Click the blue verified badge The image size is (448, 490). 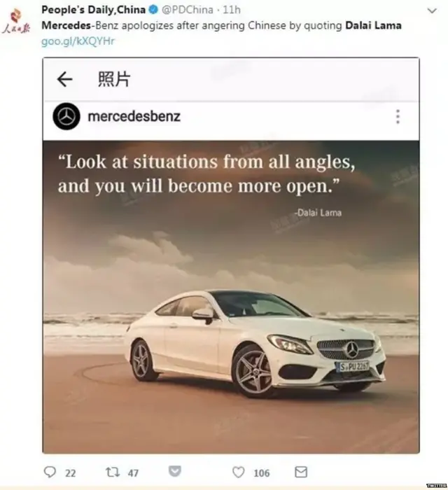pyautogui.click(x=153, y=10)
